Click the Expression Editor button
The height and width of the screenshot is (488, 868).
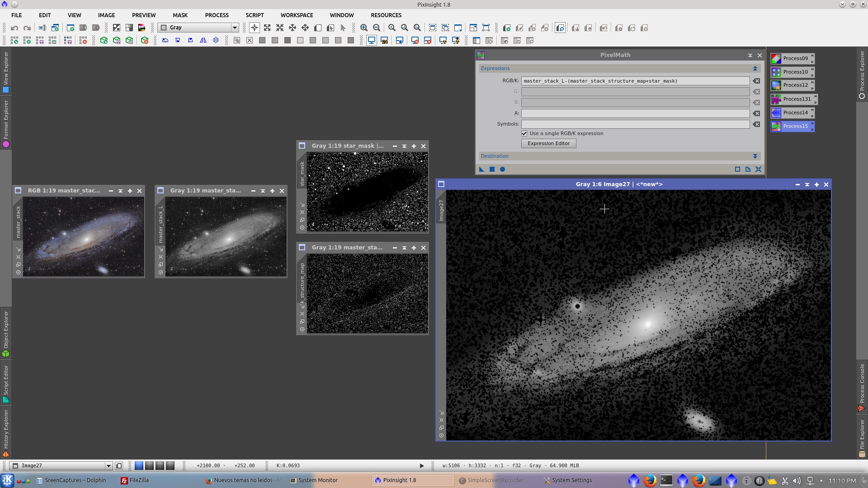(548, 144)
